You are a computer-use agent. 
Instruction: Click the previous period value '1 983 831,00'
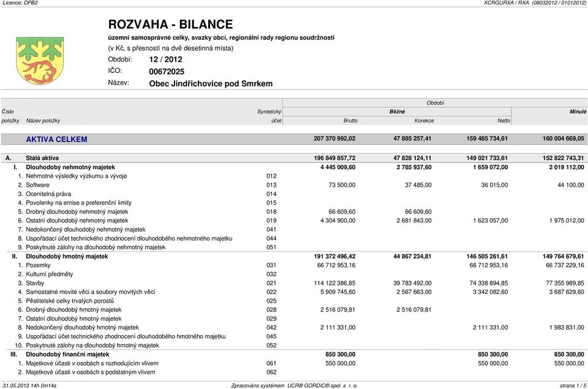click(x=567, y=328)
